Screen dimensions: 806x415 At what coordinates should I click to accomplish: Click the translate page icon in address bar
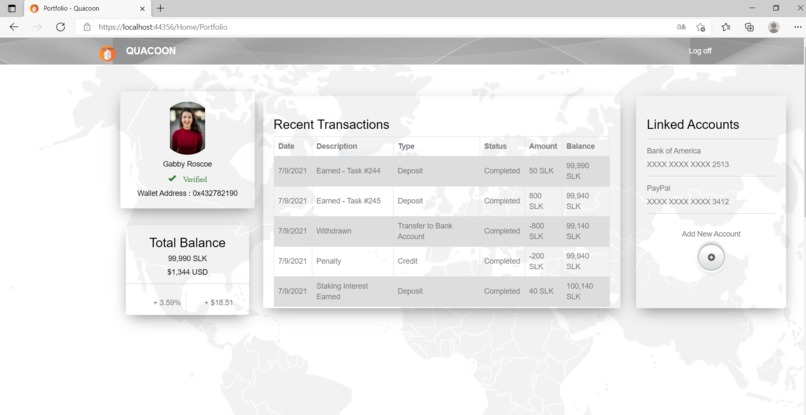681,27
